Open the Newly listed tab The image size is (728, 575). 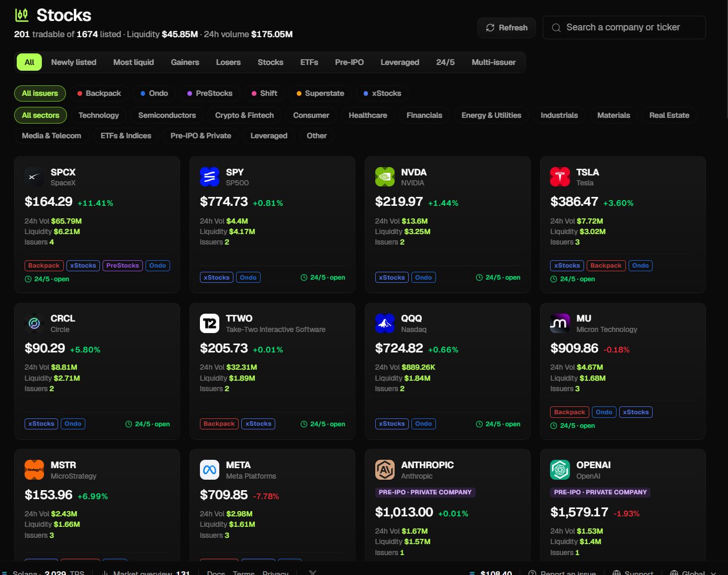pyautogui.click(x=74, y=62)
